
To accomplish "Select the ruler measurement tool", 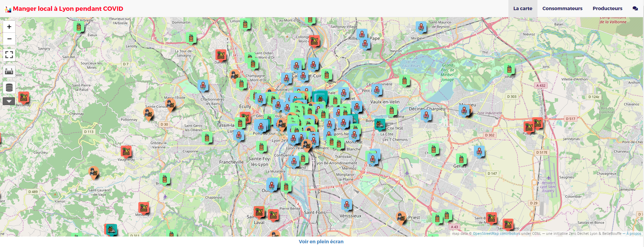I will click(9, 71).
